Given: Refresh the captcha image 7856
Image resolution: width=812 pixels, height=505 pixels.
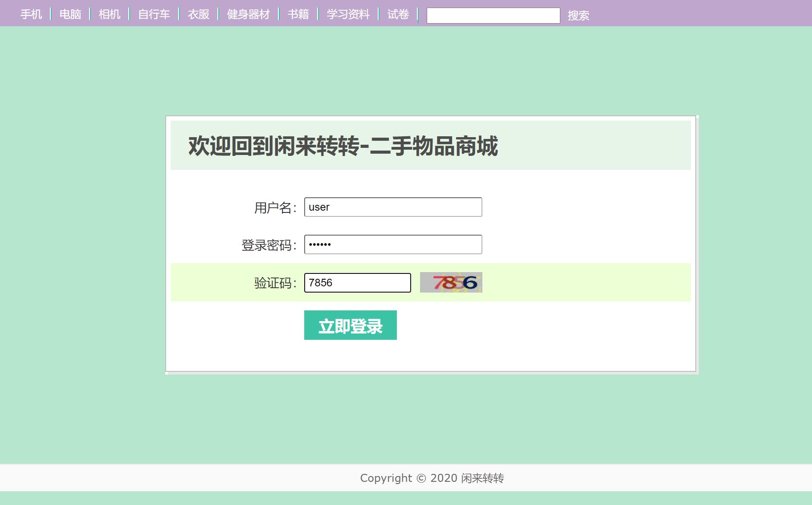Looking at the screenshot, I should coord(451,282).
